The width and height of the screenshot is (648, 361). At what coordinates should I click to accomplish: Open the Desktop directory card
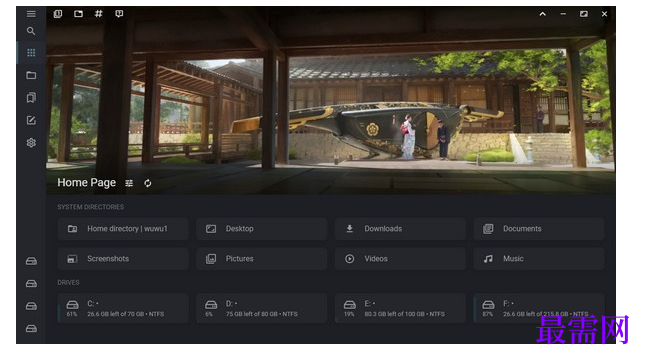(262, 229)
